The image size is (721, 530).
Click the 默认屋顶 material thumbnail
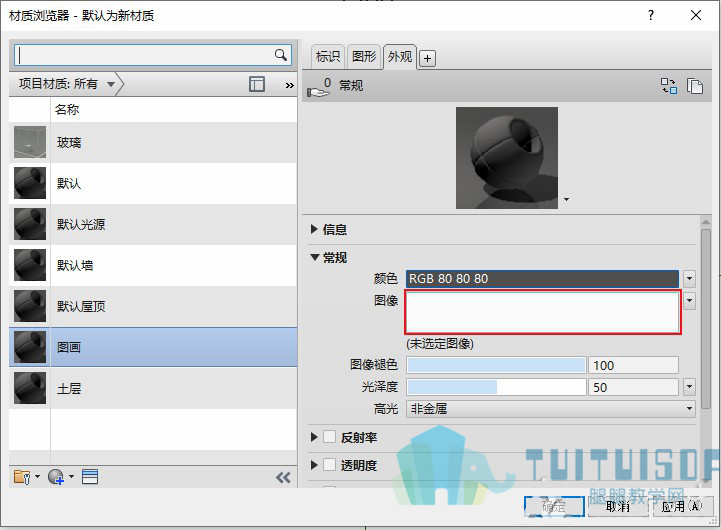click(30, 306)
